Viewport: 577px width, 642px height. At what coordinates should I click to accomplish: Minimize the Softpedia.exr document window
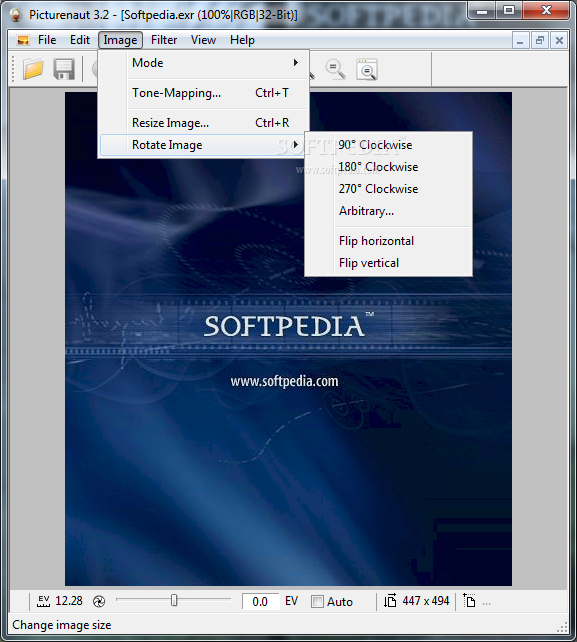520,40
